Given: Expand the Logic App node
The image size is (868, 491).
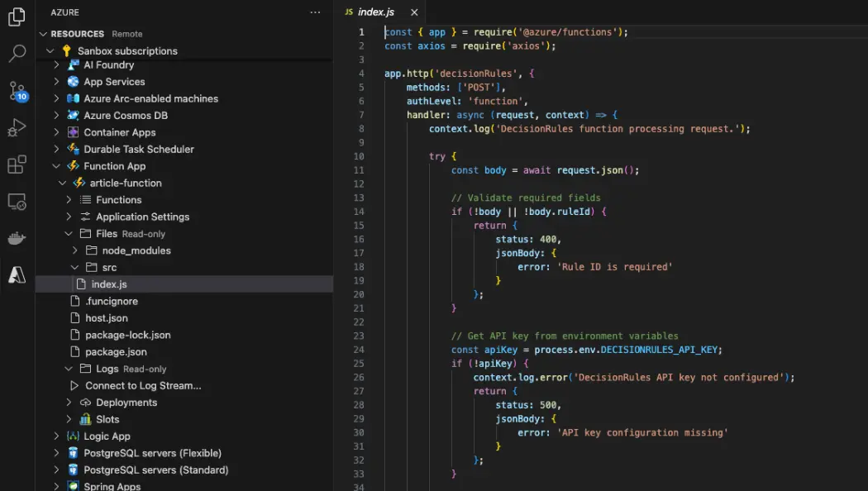Looking at the screenshot, I should [56, 436].
